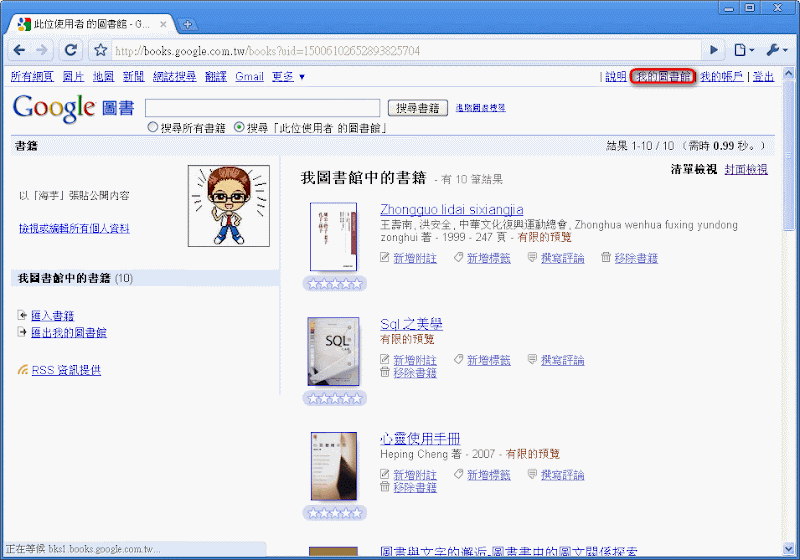This screenshot has width=800, height=560.
Task: Open a new tab with plus button
Action: (x=187, y=24)
